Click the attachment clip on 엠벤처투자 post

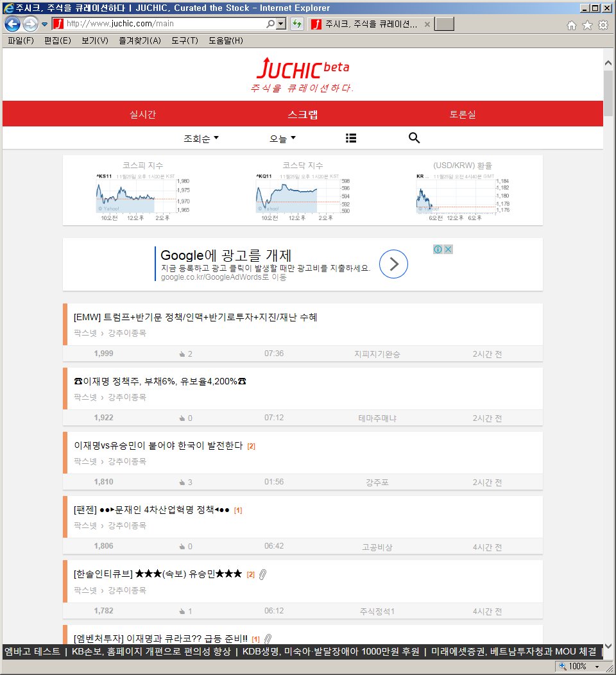[x=268, y=638]
